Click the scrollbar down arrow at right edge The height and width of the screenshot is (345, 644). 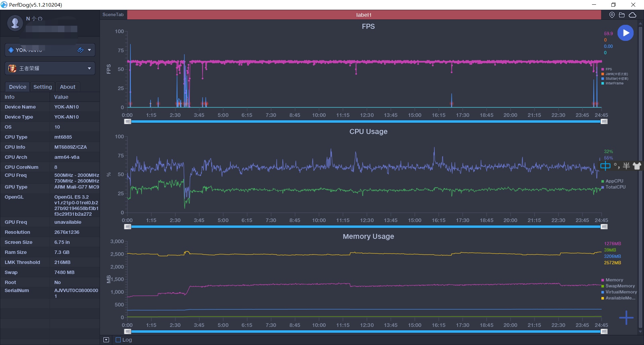click(640, 332)
